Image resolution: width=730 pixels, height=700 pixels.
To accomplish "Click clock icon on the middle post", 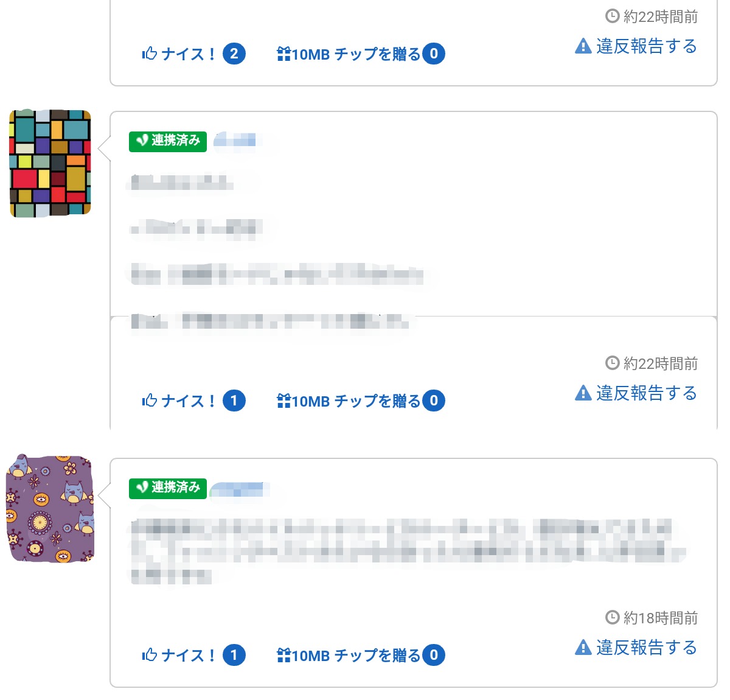I will (612, 363).
